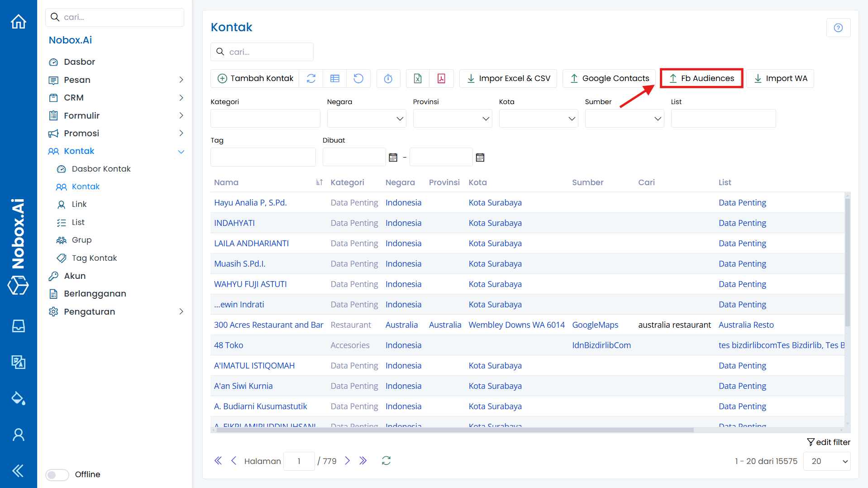Toggle the Offline switch
This screenshot has width=868, height=488.
coord(57,474)
